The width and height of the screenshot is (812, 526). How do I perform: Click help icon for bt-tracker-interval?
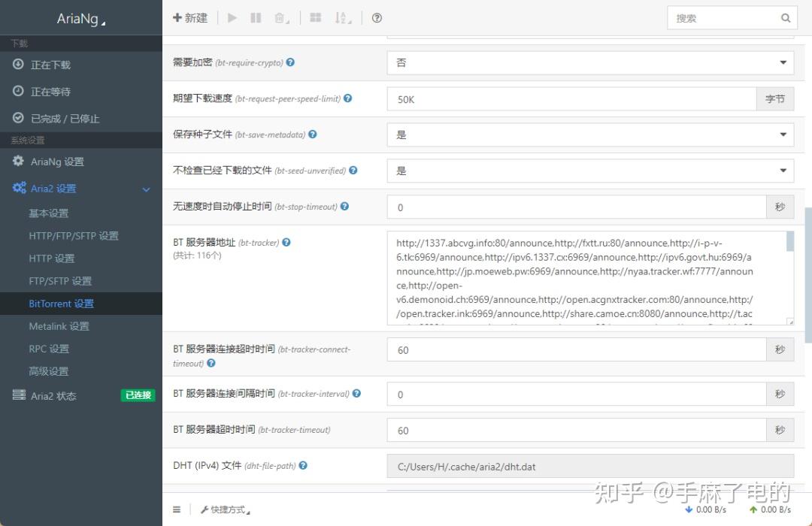(357, 393)
